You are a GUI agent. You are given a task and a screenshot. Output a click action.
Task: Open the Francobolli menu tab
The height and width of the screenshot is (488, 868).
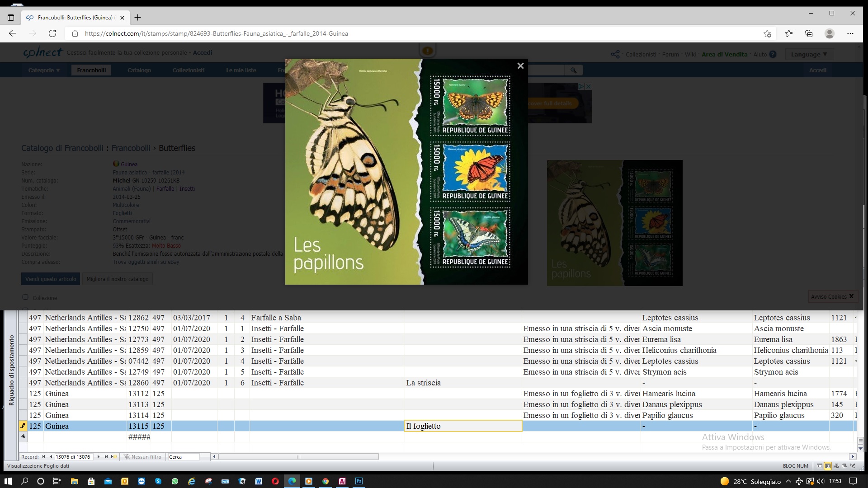pyautogui.click(x=91, y=70)
